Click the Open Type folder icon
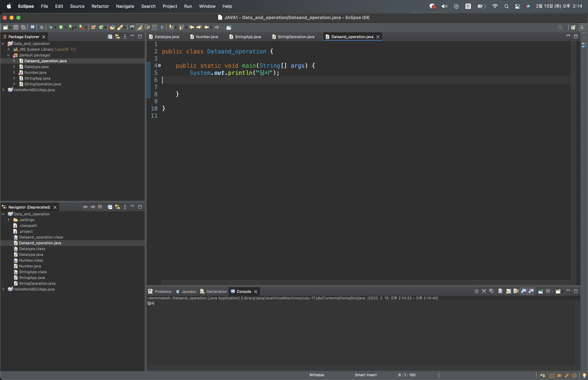 click(x=112, y=27)
